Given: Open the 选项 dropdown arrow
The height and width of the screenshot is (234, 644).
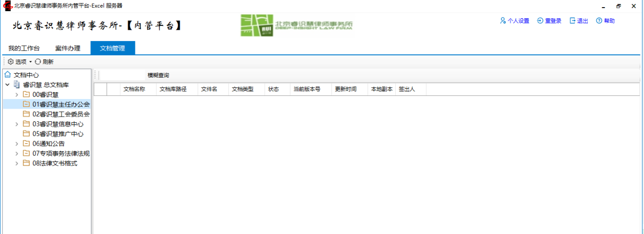Looking at the screenshot, I should pos(30,62).
